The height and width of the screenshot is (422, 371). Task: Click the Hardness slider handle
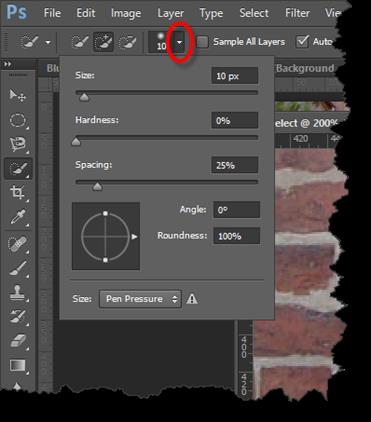pos(76,142)
